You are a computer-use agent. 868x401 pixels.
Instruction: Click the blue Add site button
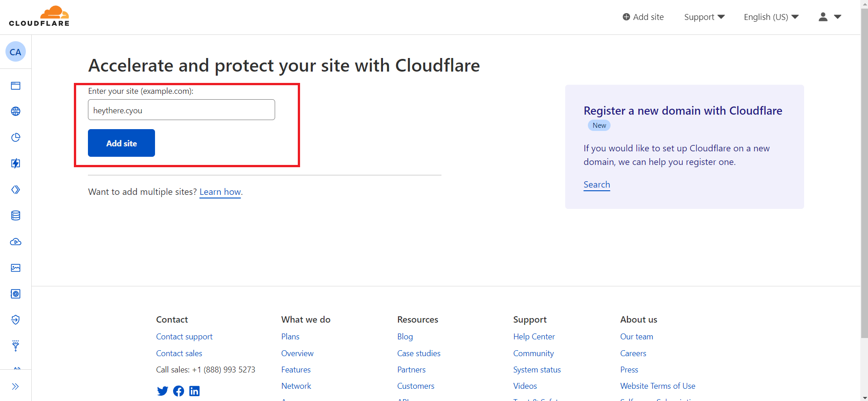[121, 143]
